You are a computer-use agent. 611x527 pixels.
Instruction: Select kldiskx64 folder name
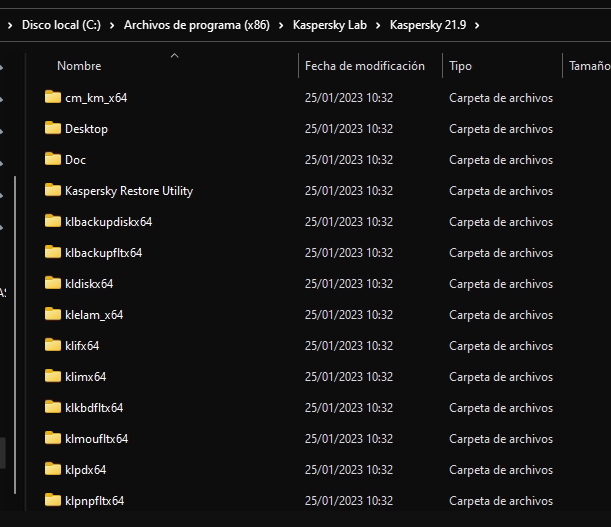click(89, 284)
